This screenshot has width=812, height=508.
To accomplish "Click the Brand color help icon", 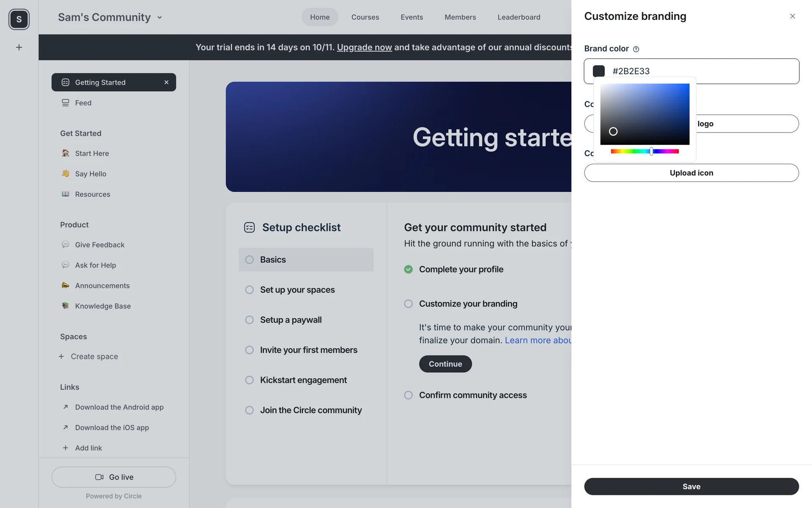I will [636, 49].
